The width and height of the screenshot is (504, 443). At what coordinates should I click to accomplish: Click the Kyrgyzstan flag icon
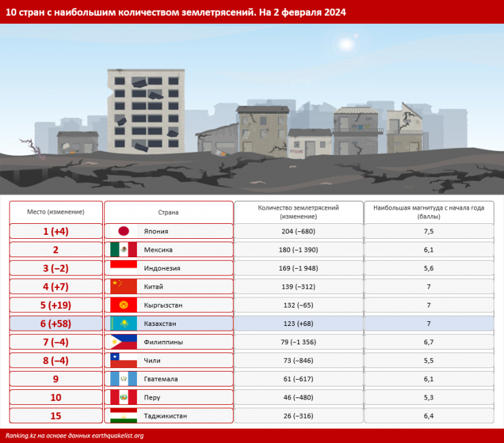[123, 305]
